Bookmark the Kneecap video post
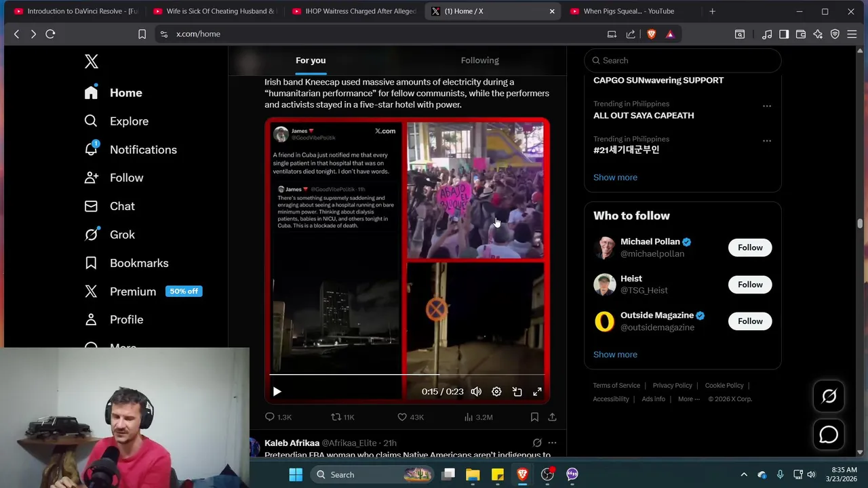This screenshot has height=488, width=868. tap(534, 417)
